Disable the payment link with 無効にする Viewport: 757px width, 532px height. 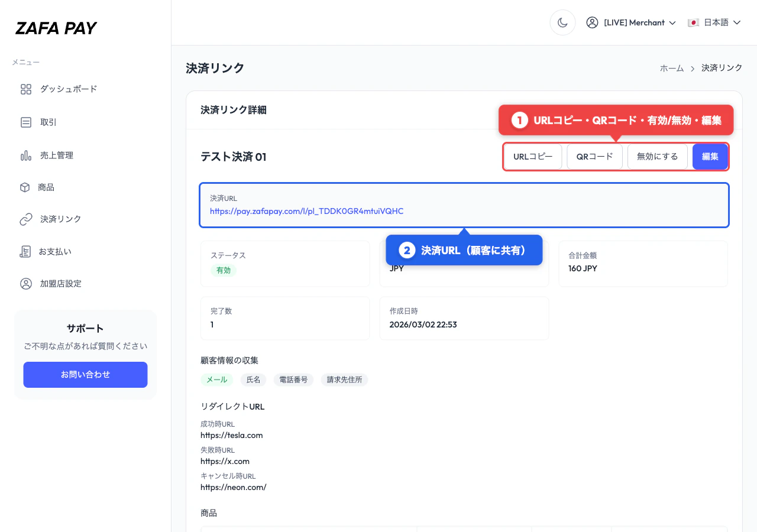[657, 156]
